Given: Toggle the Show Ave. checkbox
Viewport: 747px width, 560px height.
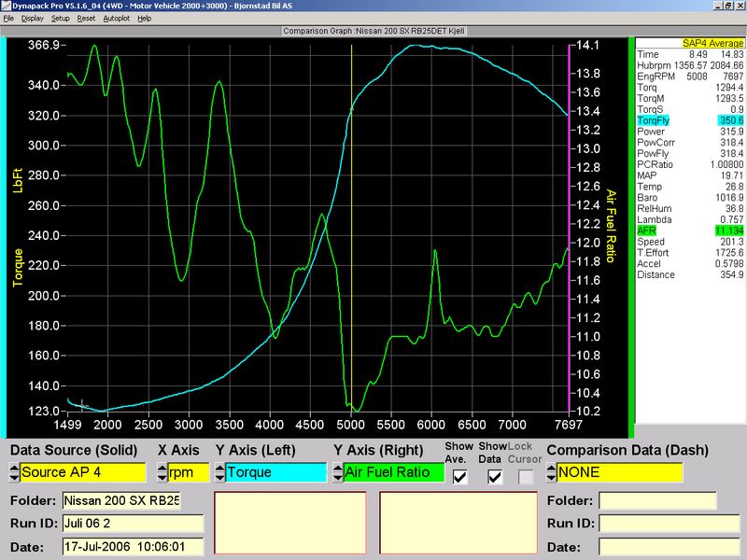Looking at the screenshot, I should click(459, 476).
